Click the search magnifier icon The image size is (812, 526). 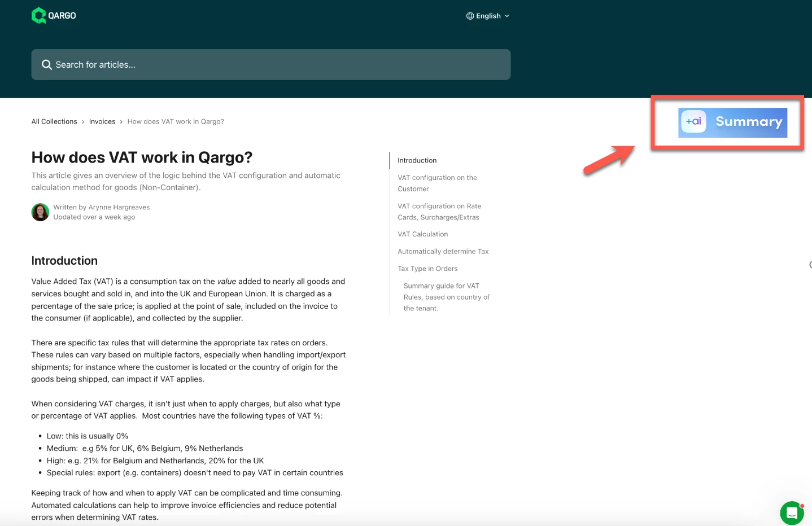(47, 65)
